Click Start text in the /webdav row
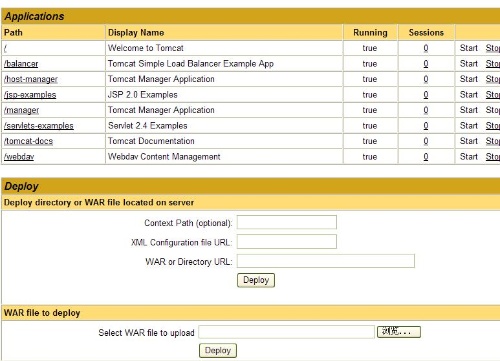500x361 pixels. pyautogui.click(x=469, y=157)
